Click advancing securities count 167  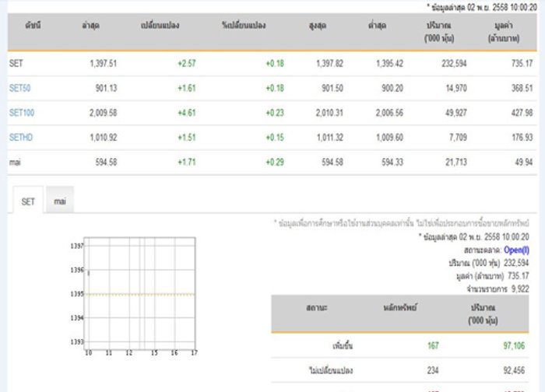(x=433, y=346)
